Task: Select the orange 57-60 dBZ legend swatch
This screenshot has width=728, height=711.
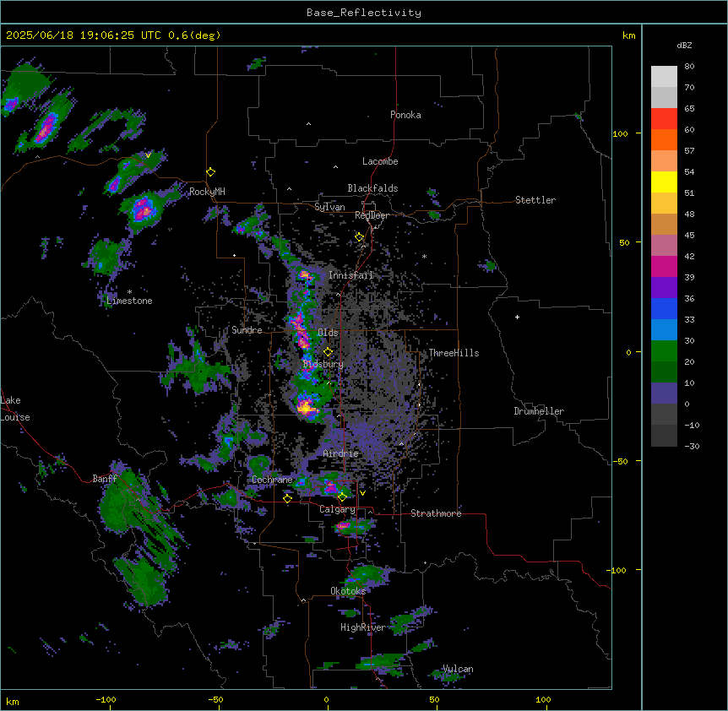Action: click(x=664, y=139)
